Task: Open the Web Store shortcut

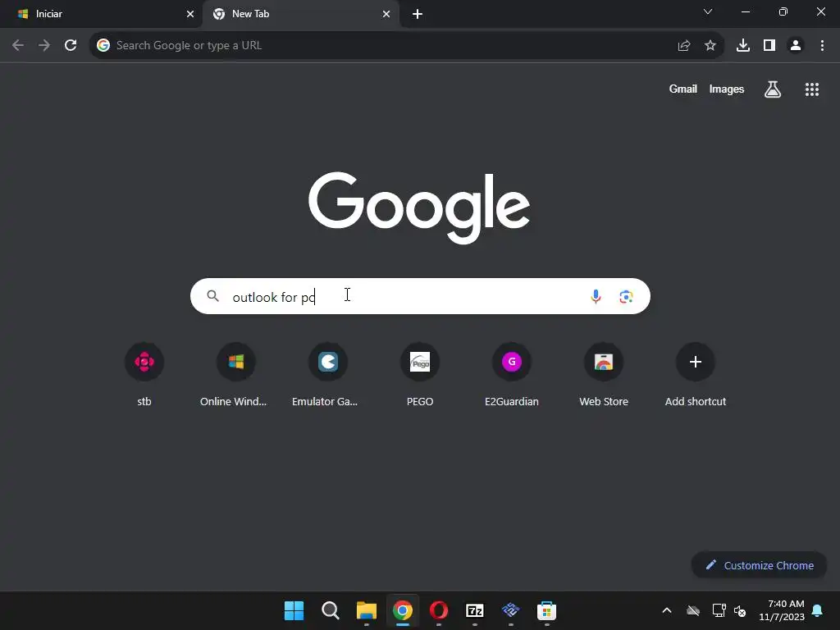Action: 604,375
